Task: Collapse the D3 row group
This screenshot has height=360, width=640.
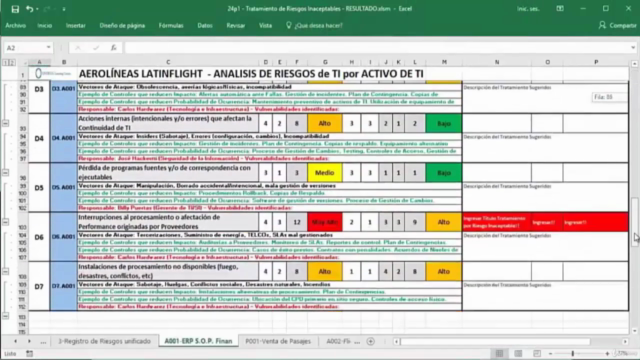Action: pos(6,123)
